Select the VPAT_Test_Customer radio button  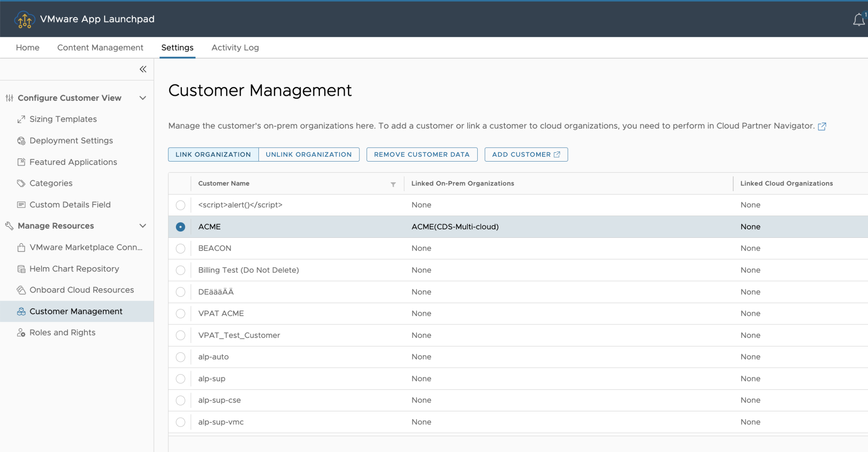181,335
